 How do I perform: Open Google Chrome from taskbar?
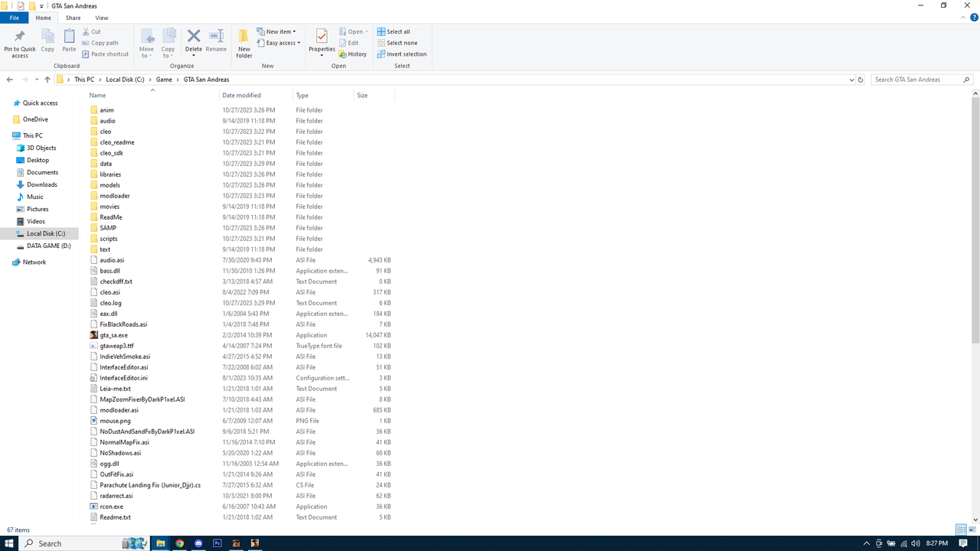[180, 543]
